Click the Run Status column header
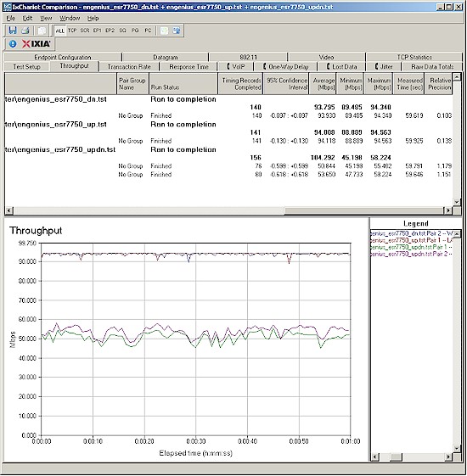This screenshot has width=467, height=476. 183,84
